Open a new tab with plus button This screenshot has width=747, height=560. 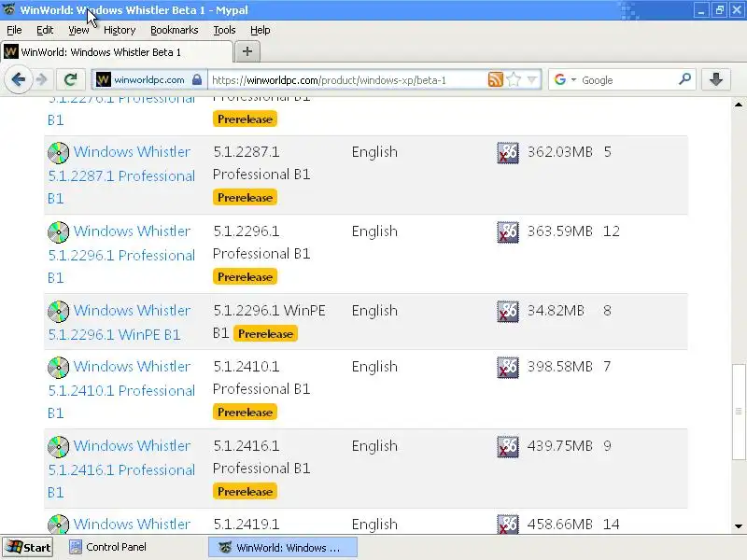pyautogui.click(x=247, y=51)
